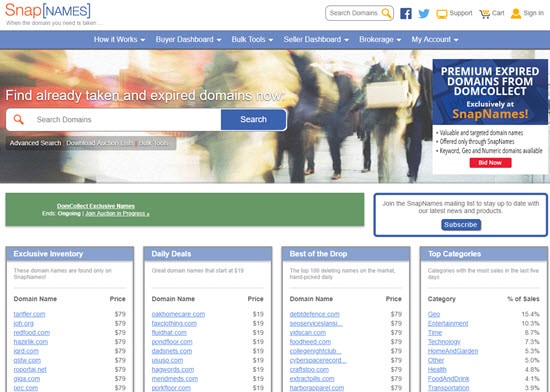
Task: Click the Support monitor icon
Action: tap(442, 14)
